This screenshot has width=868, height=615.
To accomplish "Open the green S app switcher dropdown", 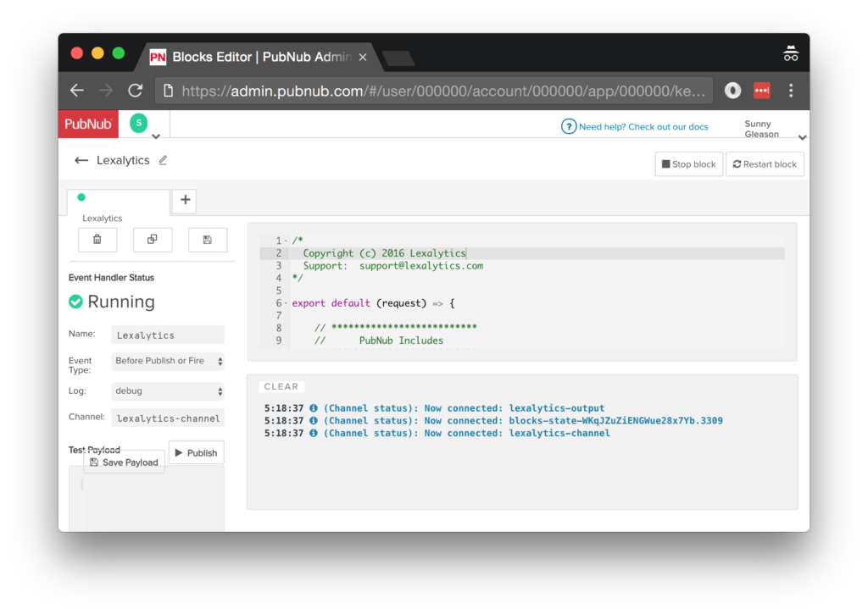I will [155, 136].
